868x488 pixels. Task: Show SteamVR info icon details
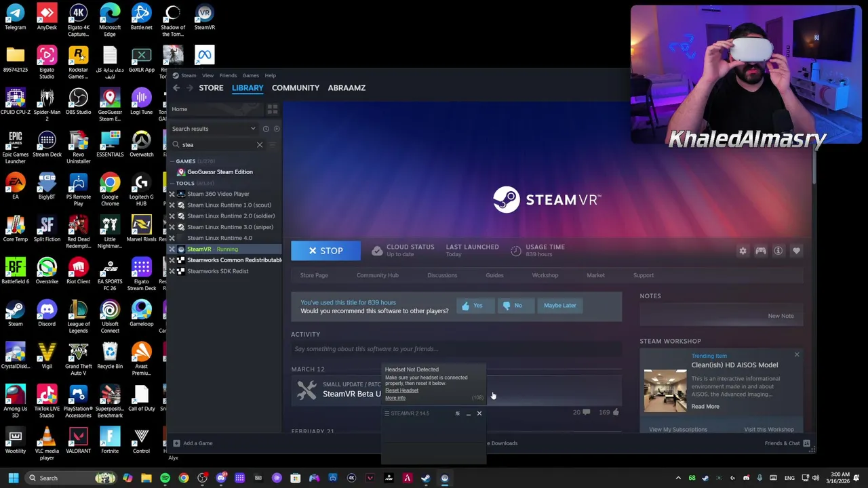pos(778,251)
